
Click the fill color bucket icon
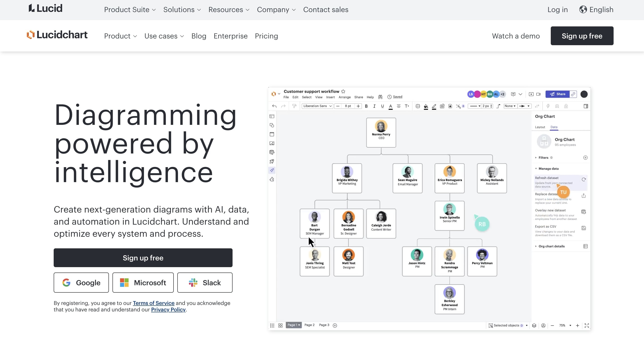(426, 106)
